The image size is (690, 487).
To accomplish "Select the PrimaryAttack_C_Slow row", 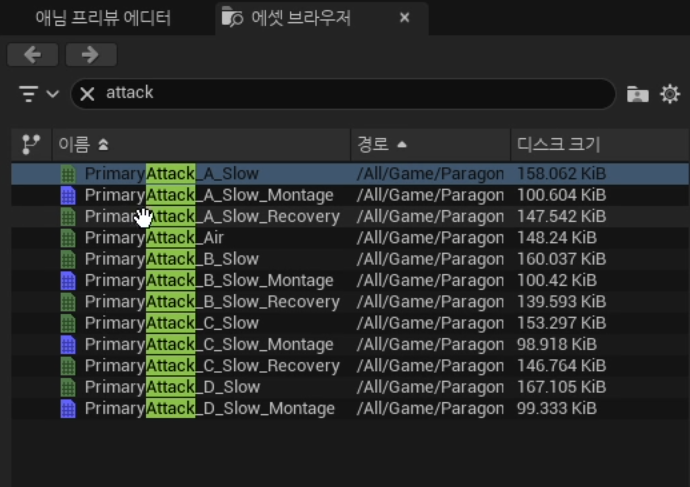I will point(350,323).
